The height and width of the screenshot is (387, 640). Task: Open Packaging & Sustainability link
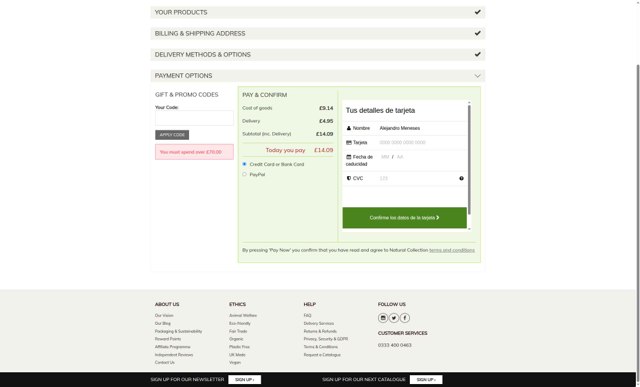(x=178, y=331)
